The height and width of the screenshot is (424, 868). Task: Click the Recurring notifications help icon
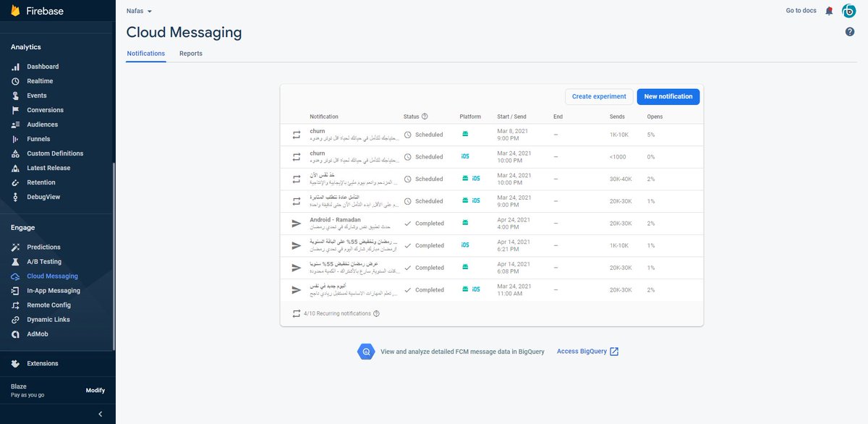(x=376, y=314)
